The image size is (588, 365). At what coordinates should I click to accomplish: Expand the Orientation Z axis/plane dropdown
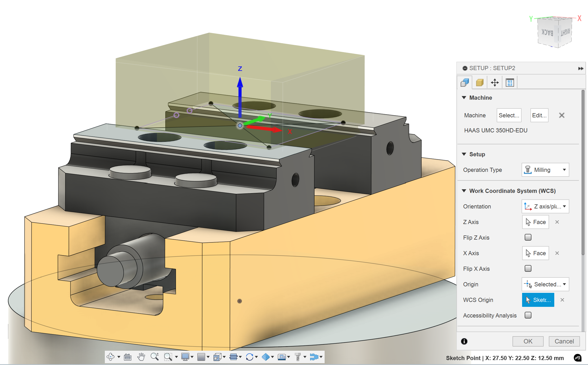point(545,206)
